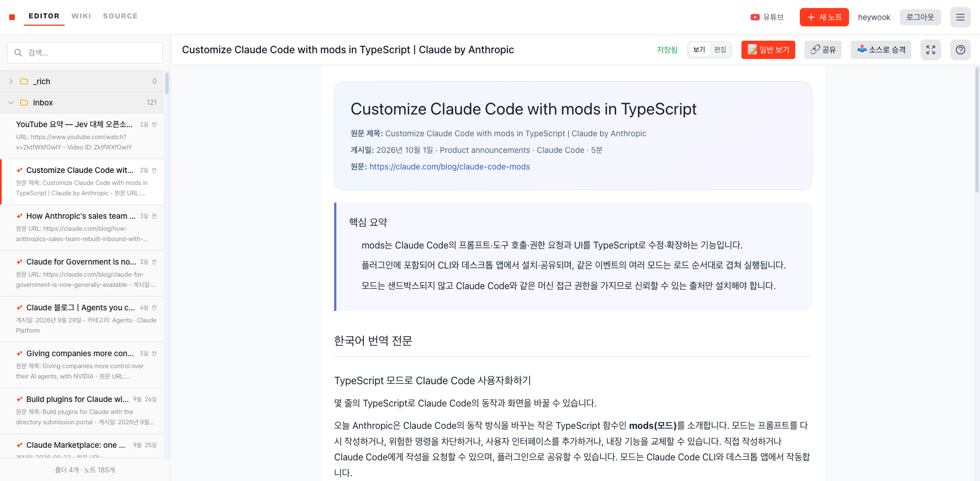Viewport: 980px width, 481px height.
Task: Open the EDITOR tab
Action: (44, 16)
